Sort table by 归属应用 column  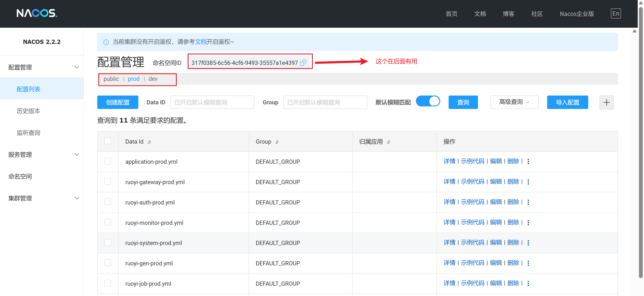pyautogui.click(x=388, y=142)
